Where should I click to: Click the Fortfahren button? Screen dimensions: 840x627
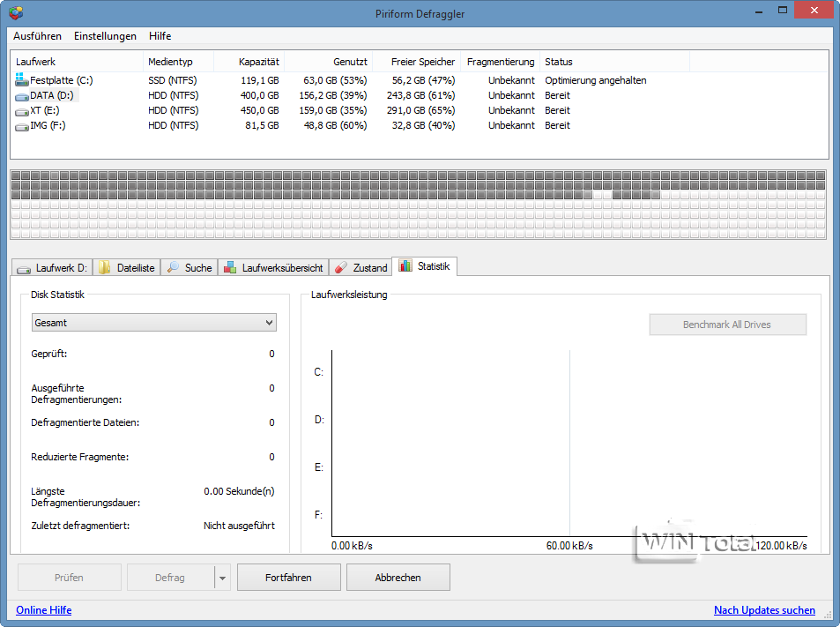click(x=289, y=578)
